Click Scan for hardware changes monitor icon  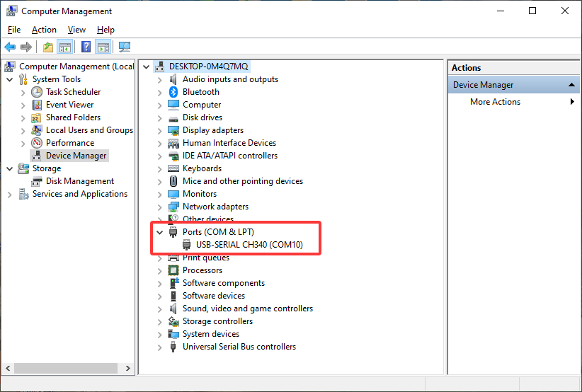pyautogui.click(x=125, y=47)
